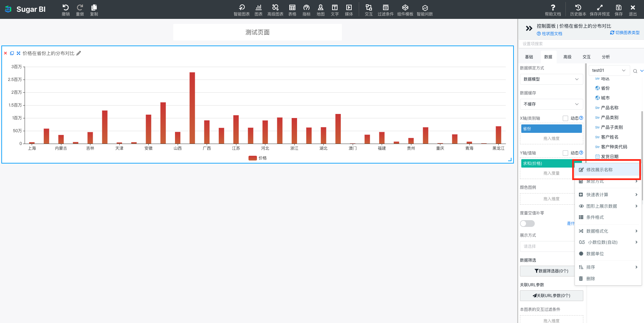Open 柱状图文档 link
The image size is (644, 323).
(550, 34)
